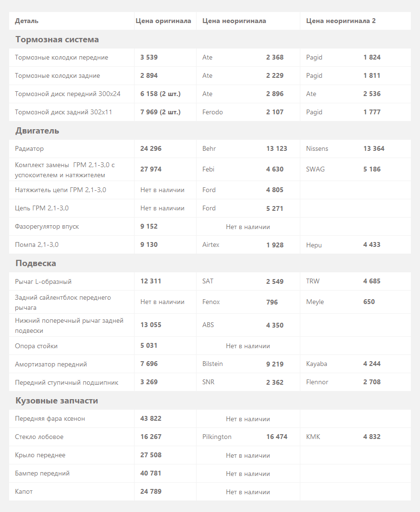The height and width of the screenshot is (512, 420).
Task: Click the "Деталь" column header
Action: pos(26,21)
